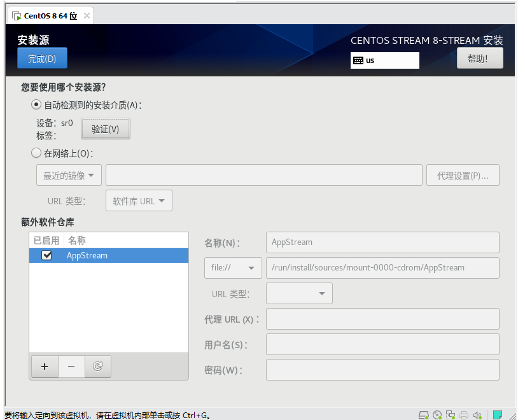Select the 在网络上 (on the network) radio button

tap(36, 153)
